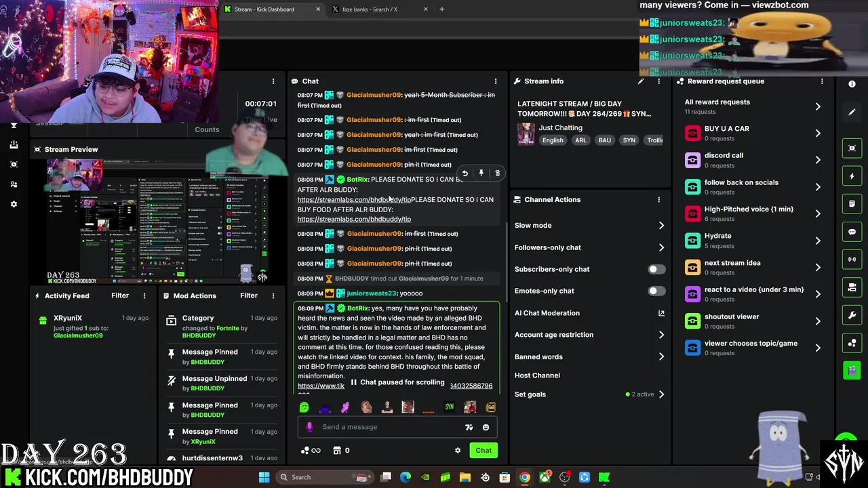Expand discord call reward requests
The width and height of the screenshot is (868, 488).
(753, 160)
